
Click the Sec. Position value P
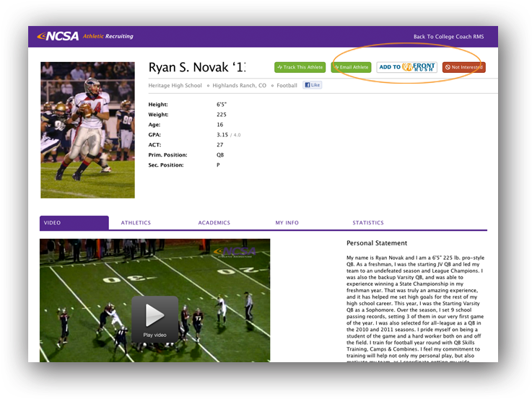point(218,165)
